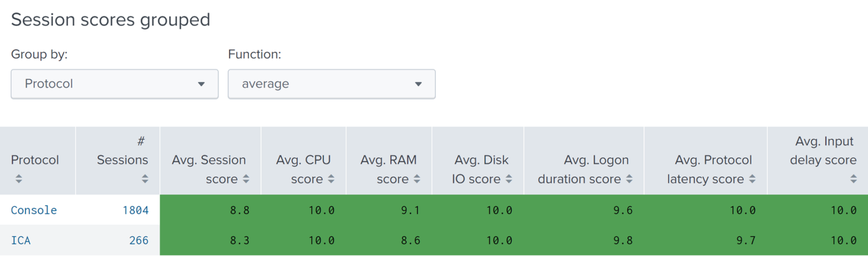Screen dimensions: 868x256
Task: Click the Function dropdown arrow
Action: pyautogui.click(x=418, y=84)
